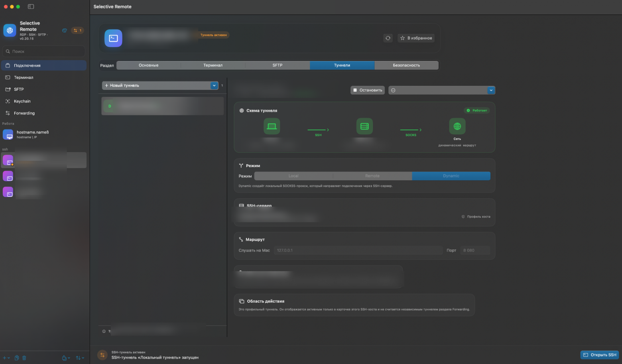The width and height of the screenshot is (622, 364).
Task: Toggle the sidebar panel icon
Action: tap(31, 6)
